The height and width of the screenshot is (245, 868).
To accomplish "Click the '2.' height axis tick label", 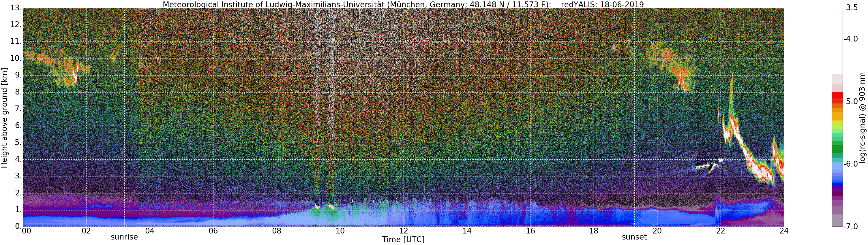I will [18, 193].
